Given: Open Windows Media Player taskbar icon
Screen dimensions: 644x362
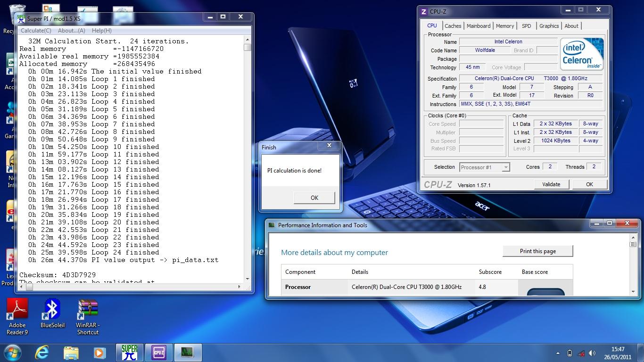Looking at the screenshot, I should click(x=99, y=353).
